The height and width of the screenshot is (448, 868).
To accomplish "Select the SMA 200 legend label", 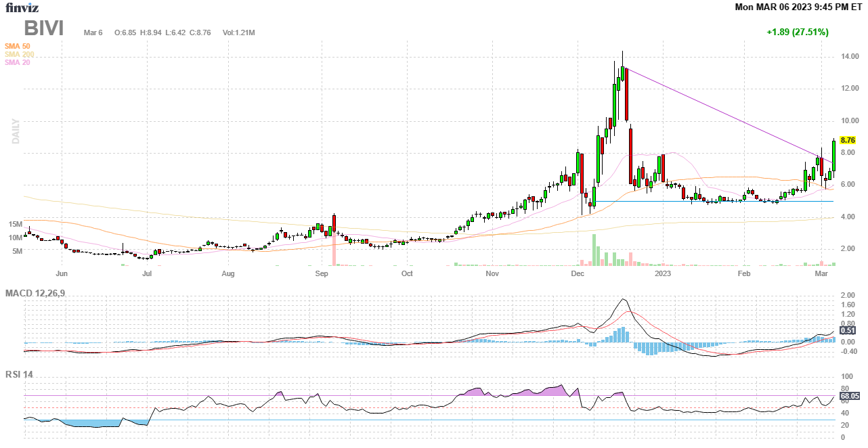I will pyautogui.click(x=19, y=54).
